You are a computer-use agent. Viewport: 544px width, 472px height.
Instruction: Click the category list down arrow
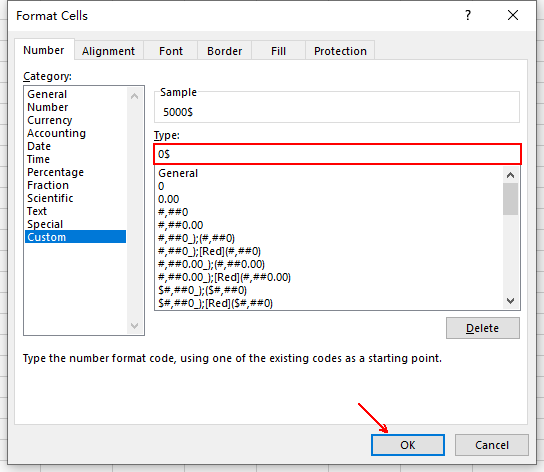pos(135,326)
